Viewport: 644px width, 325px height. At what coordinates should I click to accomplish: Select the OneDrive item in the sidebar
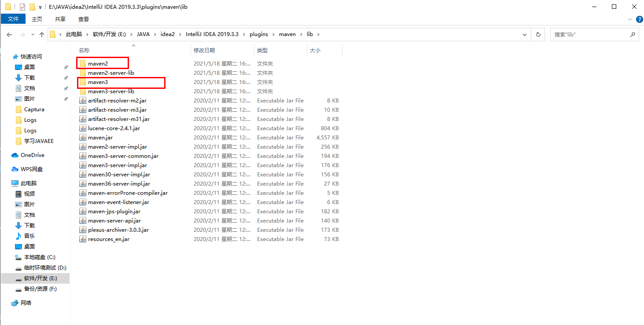[32, 155]
